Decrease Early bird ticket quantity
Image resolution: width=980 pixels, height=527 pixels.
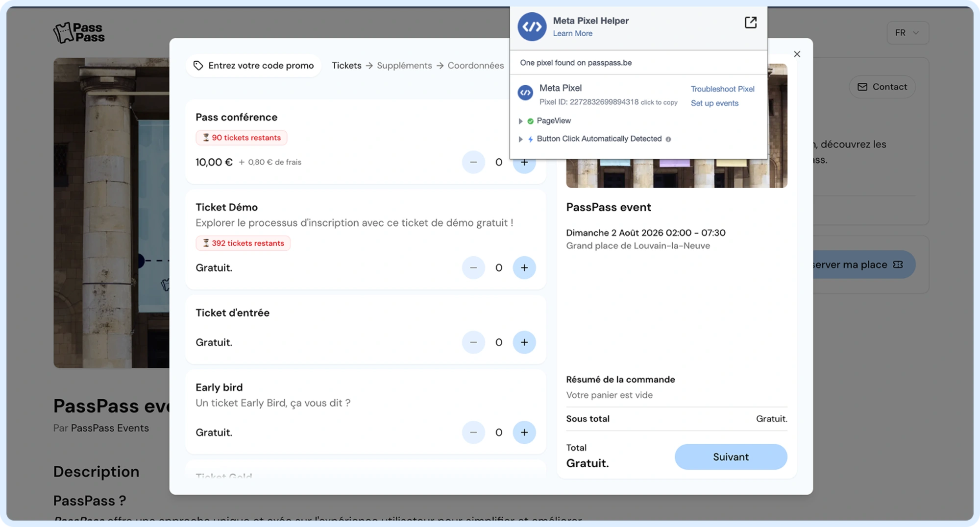(473, 432)
